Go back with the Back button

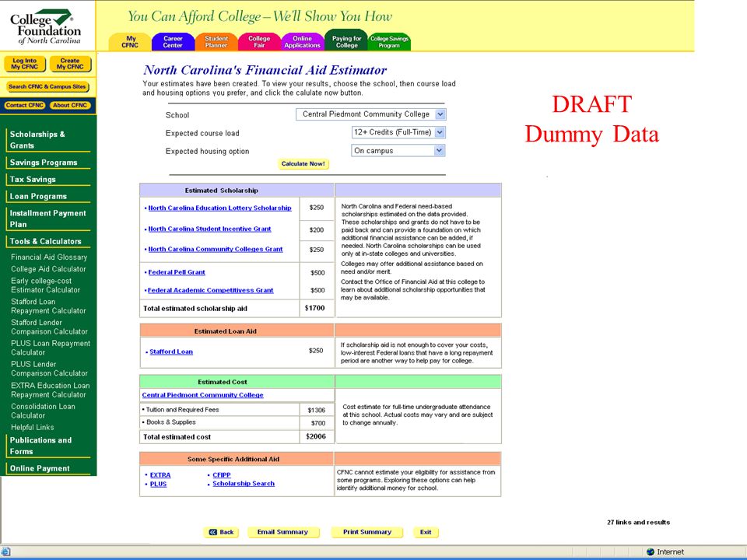(222, 532)
